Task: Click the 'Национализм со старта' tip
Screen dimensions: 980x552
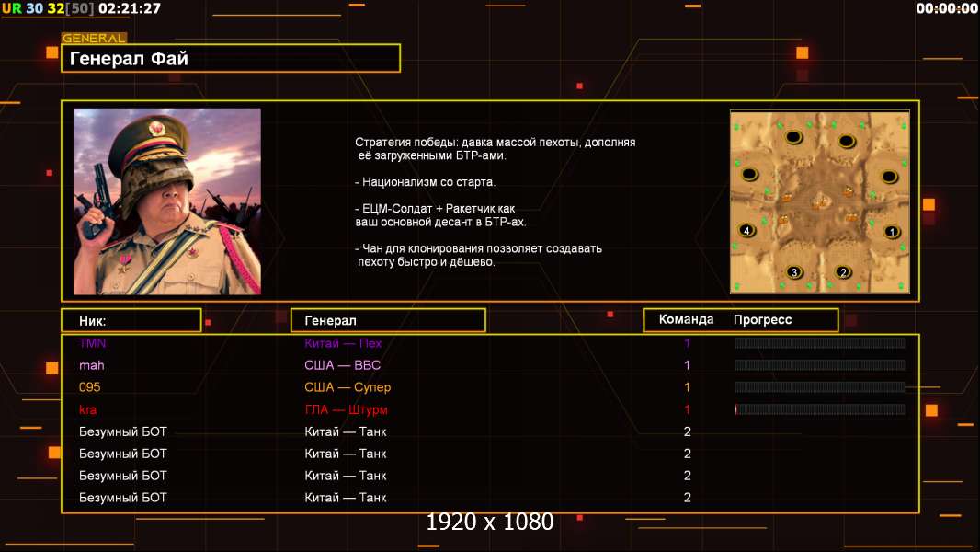Action: pos(425,182)
